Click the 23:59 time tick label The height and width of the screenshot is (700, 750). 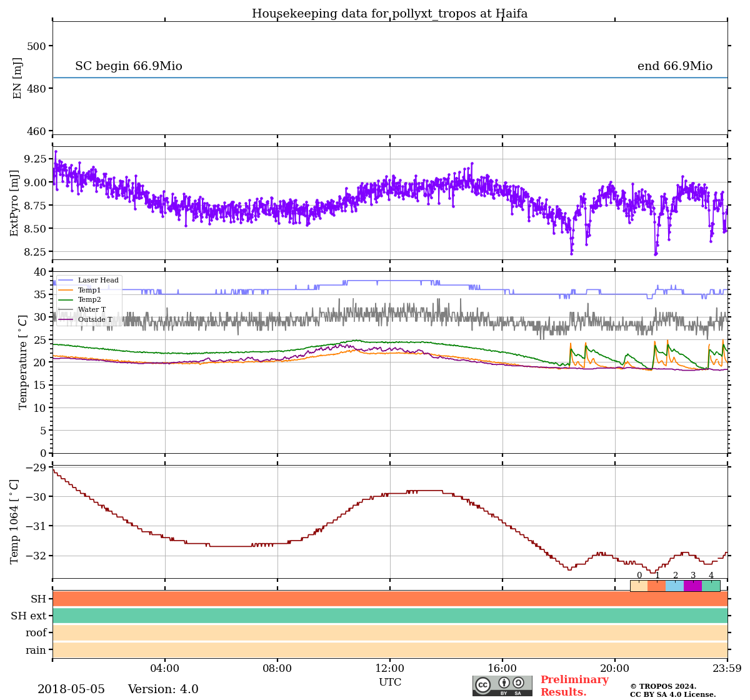[727, 669]
